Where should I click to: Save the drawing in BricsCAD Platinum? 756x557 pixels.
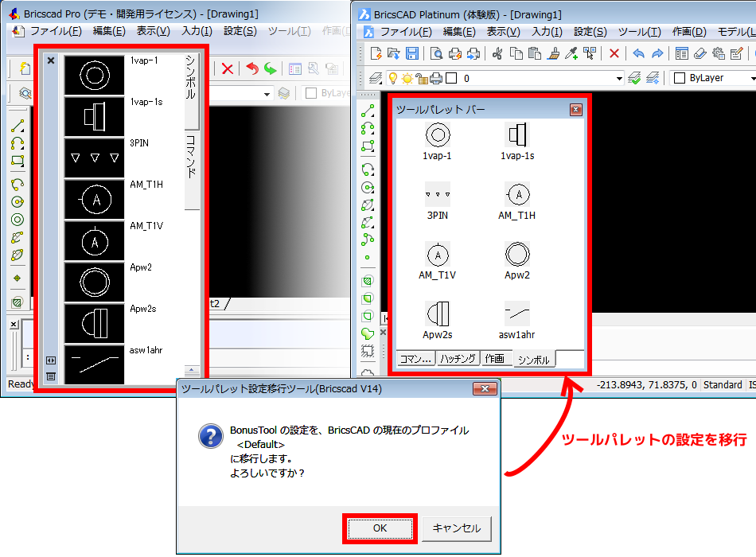(412, 53)
